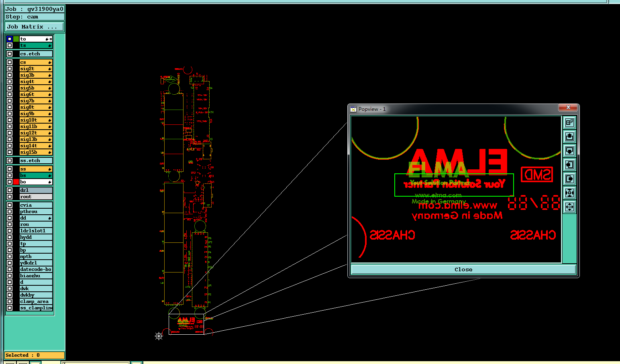The height and width of the screenshot is (364, 620).
Task: Click the hand icon on the sig8t row
Action: [x=50, y=107]
